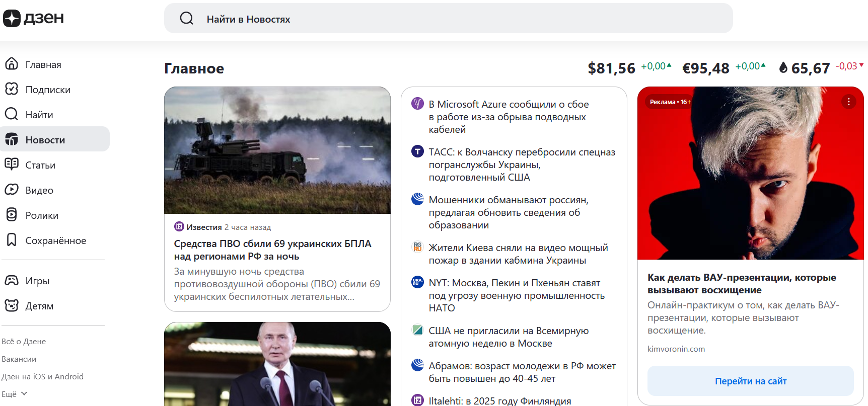Select Новости in the sidebar
Screen dimensions: 868x406
tap(45, 140)
